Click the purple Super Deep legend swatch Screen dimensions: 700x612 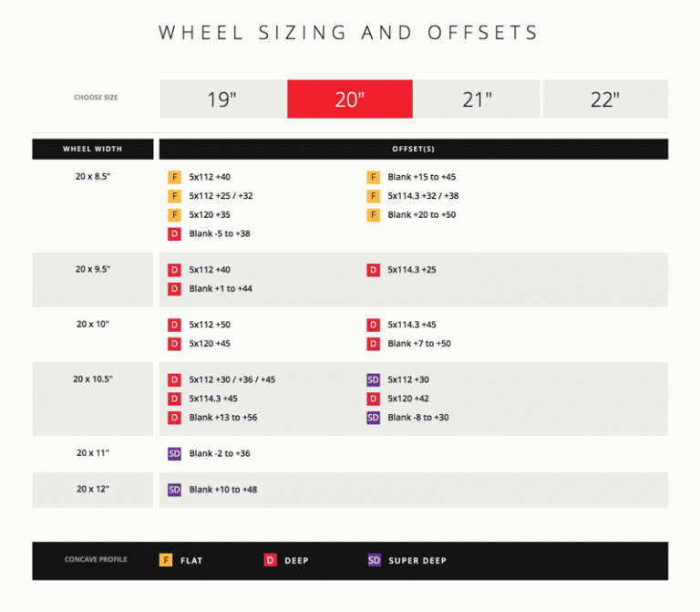pyautogui.click(x=374, y=560)
